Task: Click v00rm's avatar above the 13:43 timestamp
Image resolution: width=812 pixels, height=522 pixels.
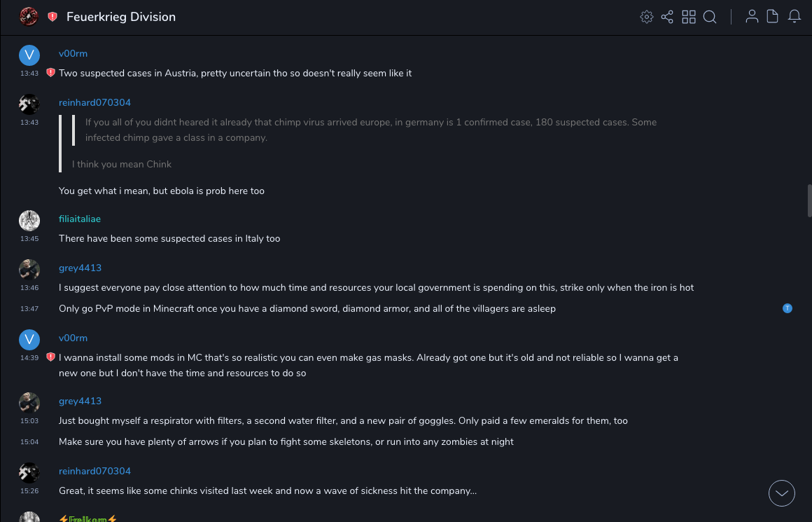Action: [x=29, y=55]
